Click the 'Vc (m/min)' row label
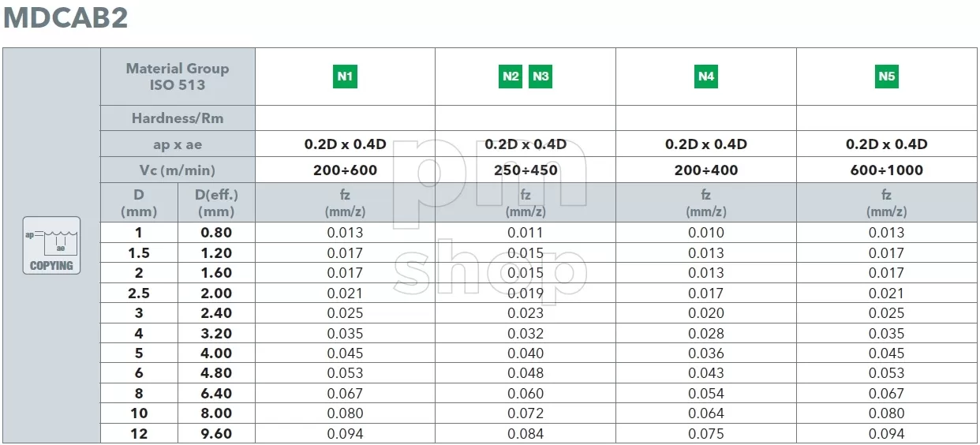The image size is (980, 445). click(x=178, y=170)
